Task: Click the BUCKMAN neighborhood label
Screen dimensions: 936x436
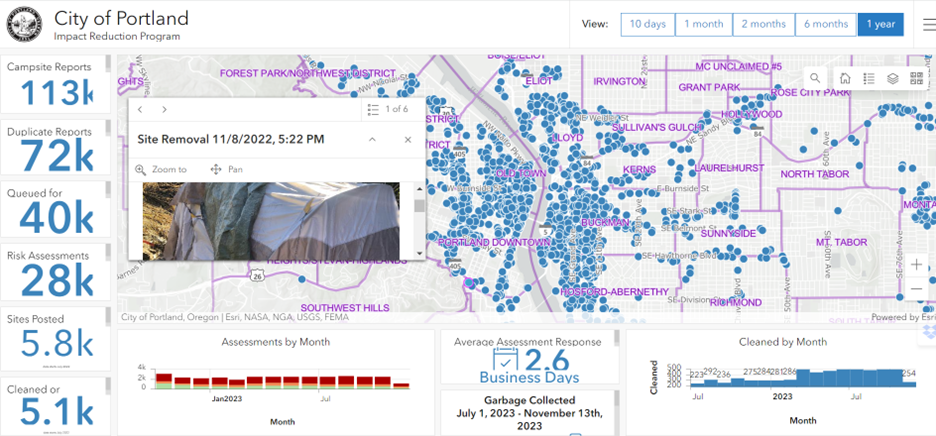Action: point(605,223)
